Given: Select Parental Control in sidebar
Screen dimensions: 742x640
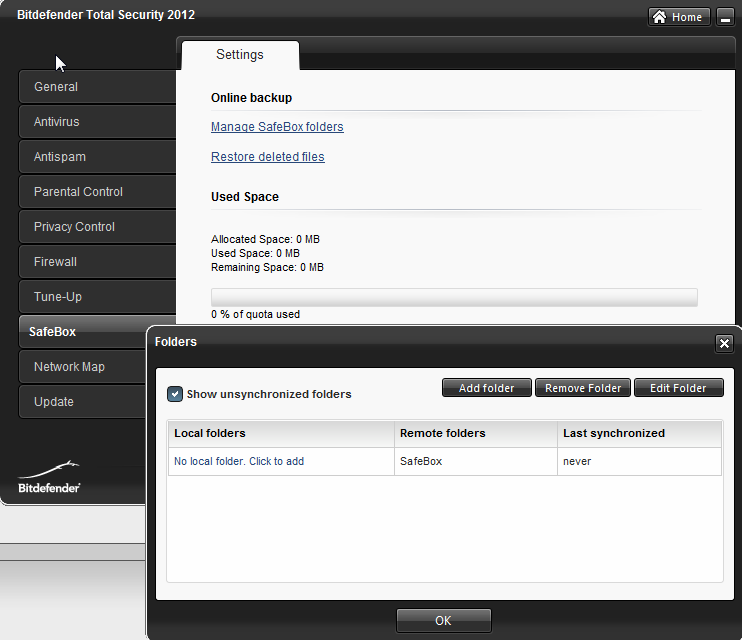Looking at the screenshot, I should tap(97, 192).
